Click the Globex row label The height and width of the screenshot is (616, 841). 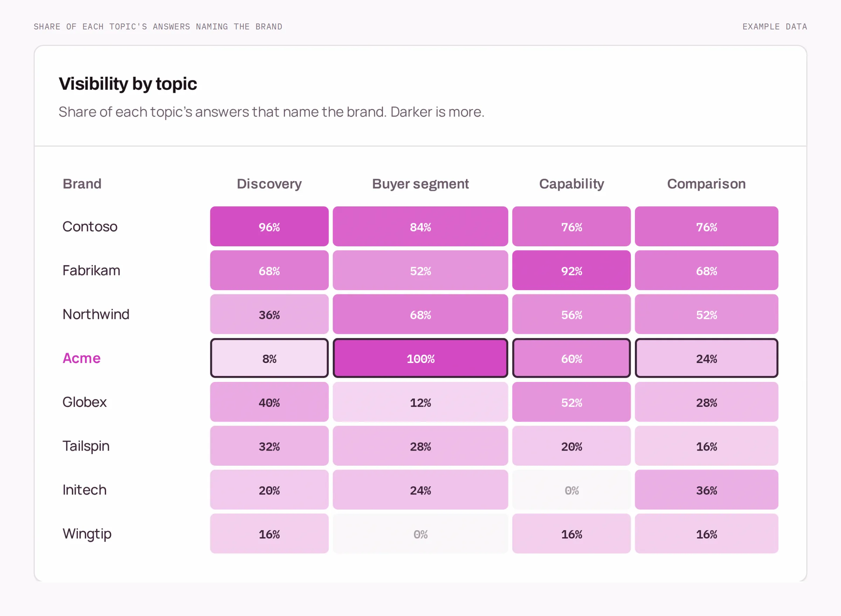click(x=85, y=402)
